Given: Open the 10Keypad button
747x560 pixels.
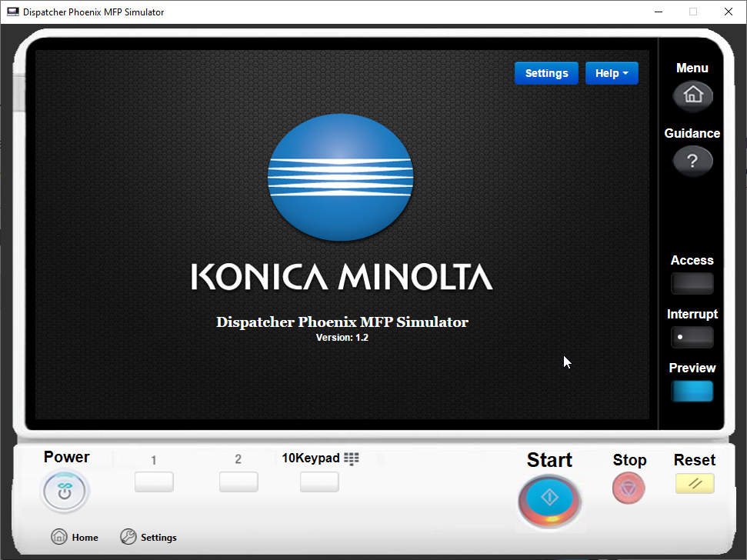Looking at the screenshot, I should click(319, 482).
